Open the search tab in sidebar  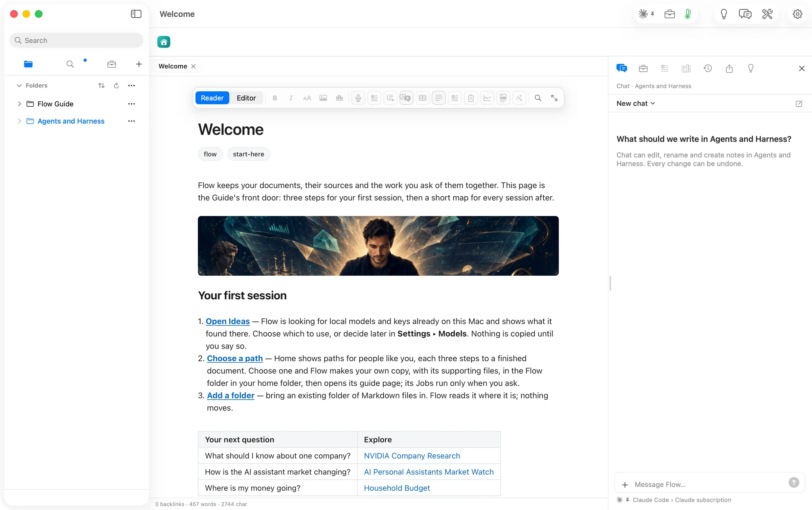coord(70,64)
